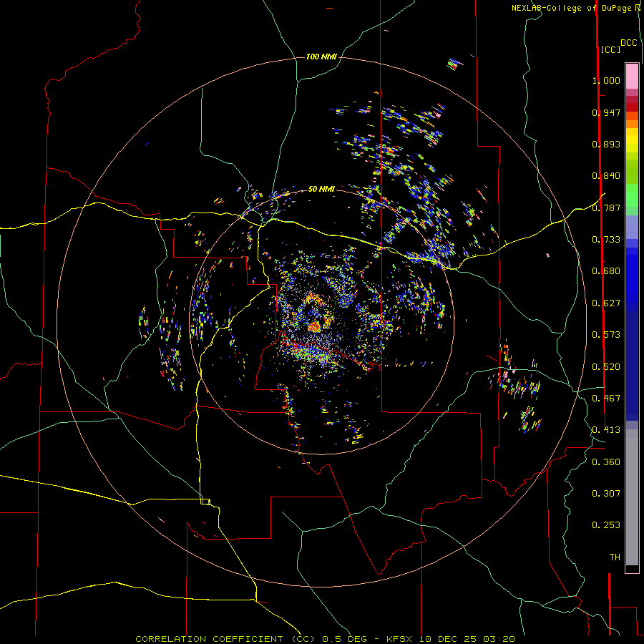Click the 0.947 value on the color scale
644x644 pixels.
606,112
